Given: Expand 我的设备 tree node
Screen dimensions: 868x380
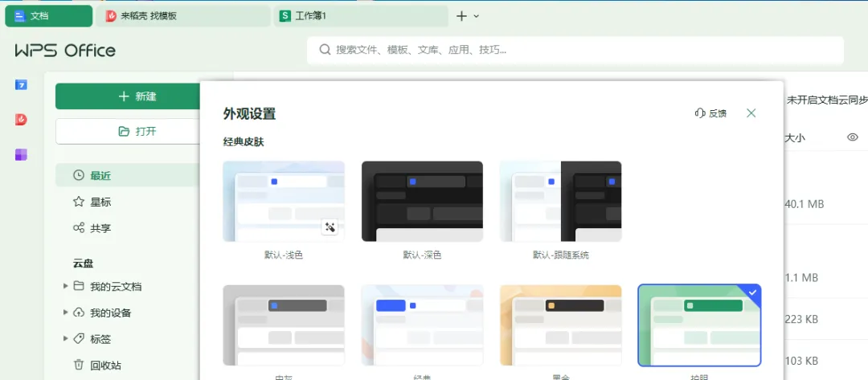Looking at the screenshot, I should (x=66, y=313).
